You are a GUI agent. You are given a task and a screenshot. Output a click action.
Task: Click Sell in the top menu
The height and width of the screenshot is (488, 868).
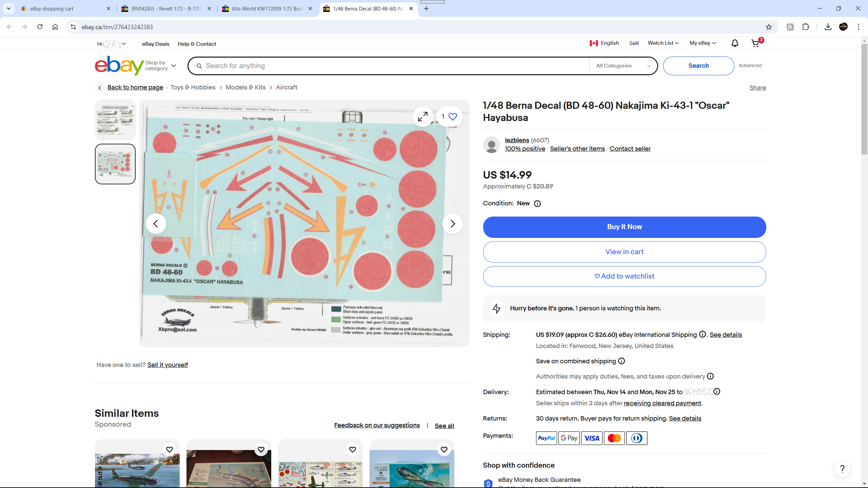[634, 43]
